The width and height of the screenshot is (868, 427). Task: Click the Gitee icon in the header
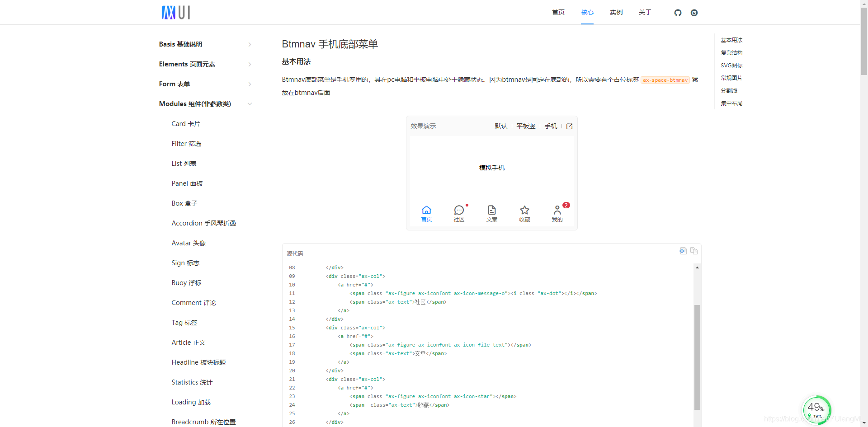pos(694,13)
